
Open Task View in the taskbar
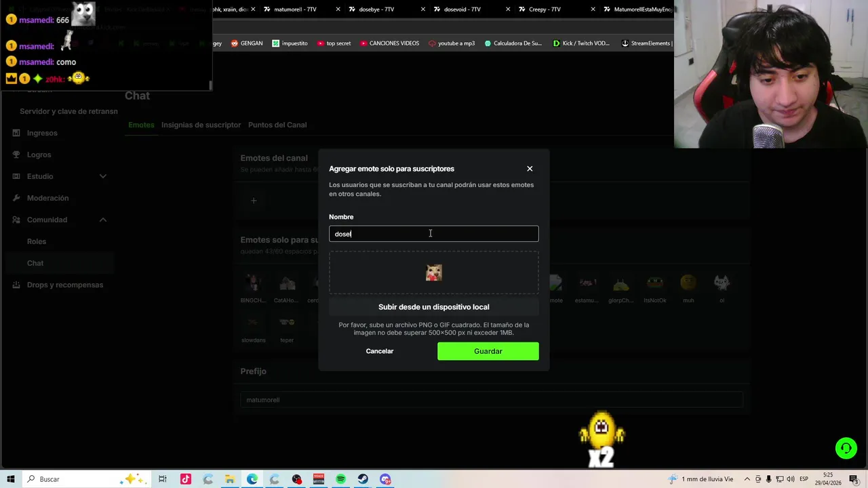tap(163, 479)
